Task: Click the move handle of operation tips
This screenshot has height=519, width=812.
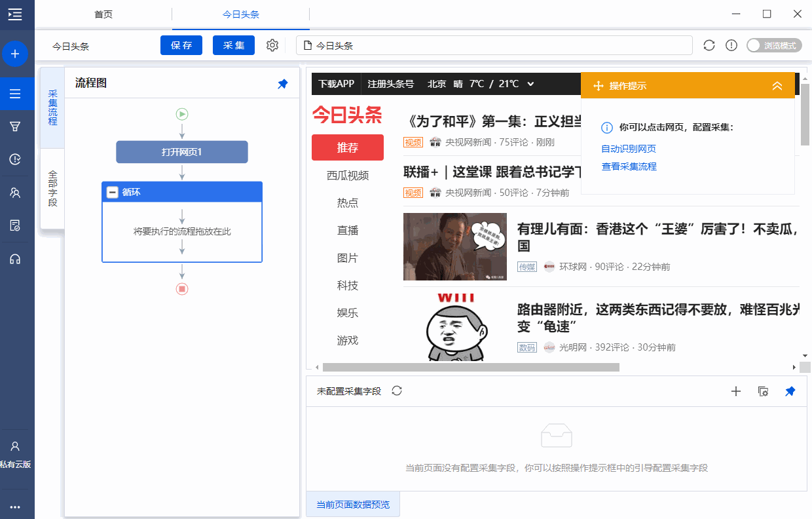Action: coord(598,86)
